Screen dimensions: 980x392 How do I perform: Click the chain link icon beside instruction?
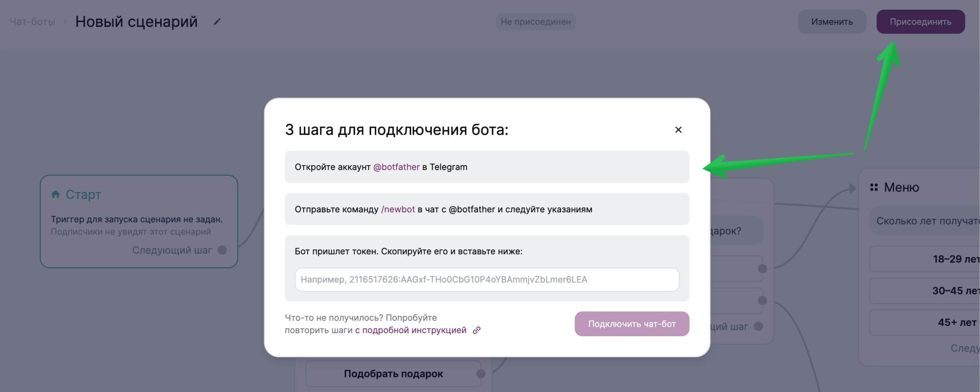coord(477,330)
